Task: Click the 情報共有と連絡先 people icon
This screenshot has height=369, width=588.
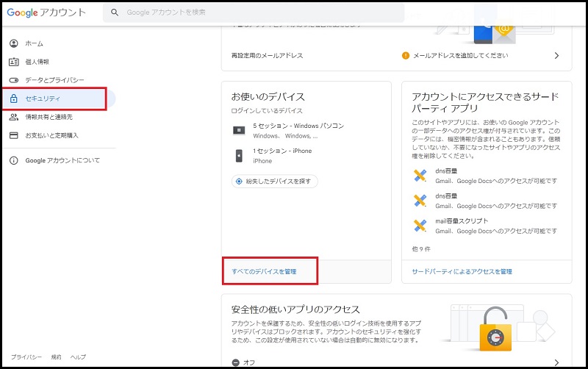Action: tap(13, 117)
